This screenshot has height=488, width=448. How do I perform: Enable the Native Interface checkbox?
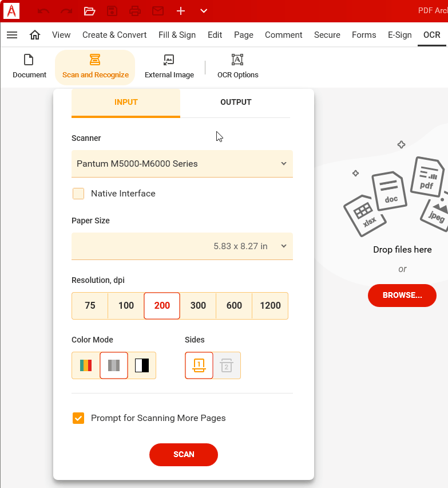78,193
